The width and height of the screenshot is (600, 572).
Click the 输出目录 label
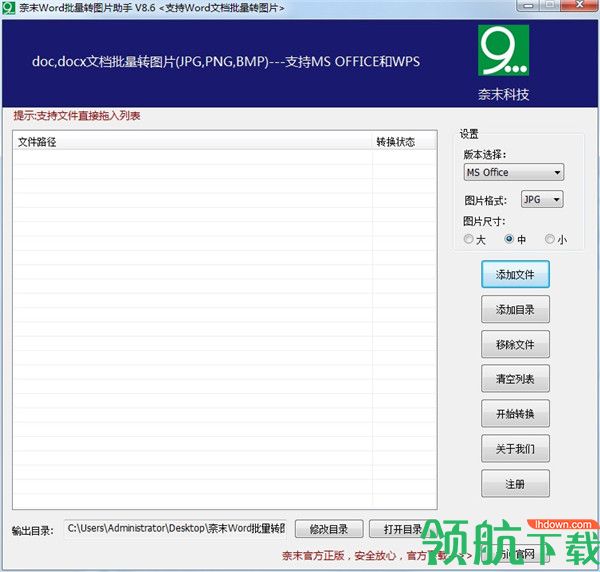click(33, 530)
